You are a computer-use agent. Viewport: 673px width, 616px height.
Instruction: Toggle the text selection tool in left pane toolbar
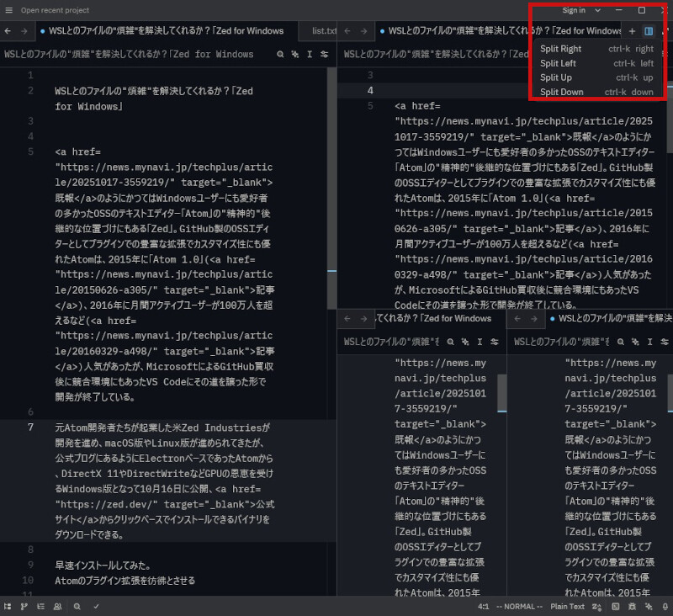[x=310, y=55]
